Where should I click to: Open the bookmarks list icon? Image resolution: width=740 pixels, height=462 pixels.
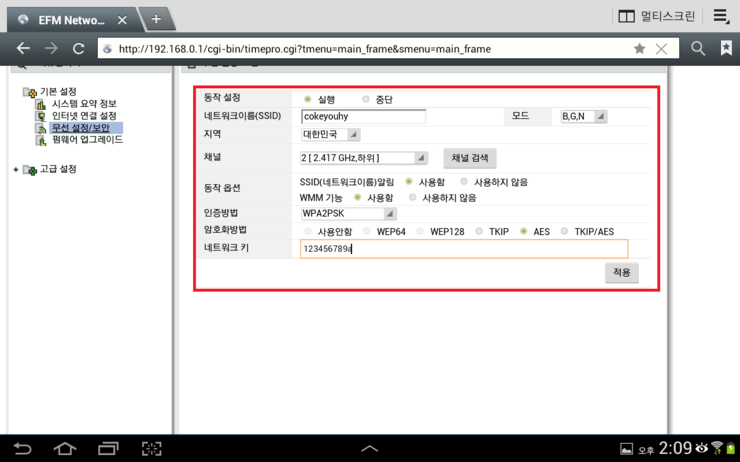725,48
